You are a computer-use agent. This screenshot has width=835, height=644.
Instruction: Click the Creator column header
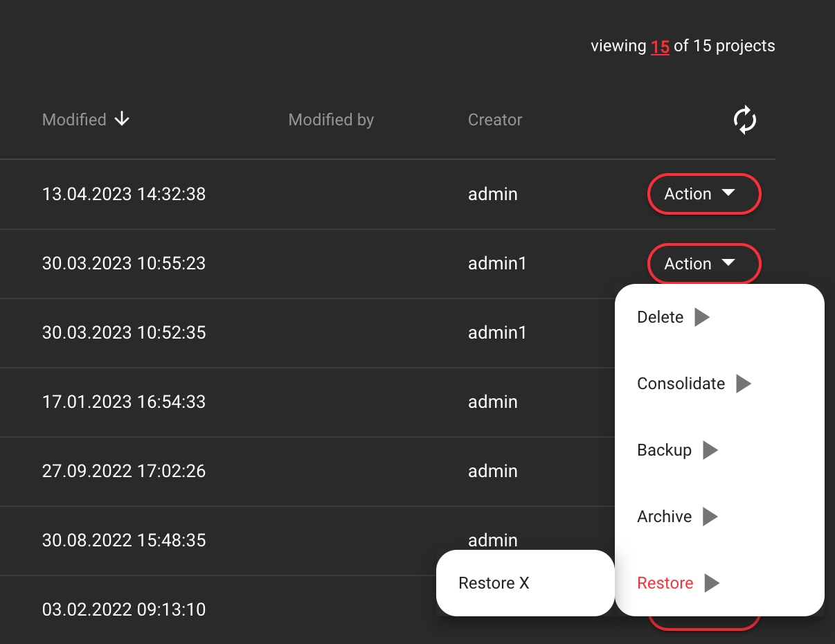pos(495,120)
